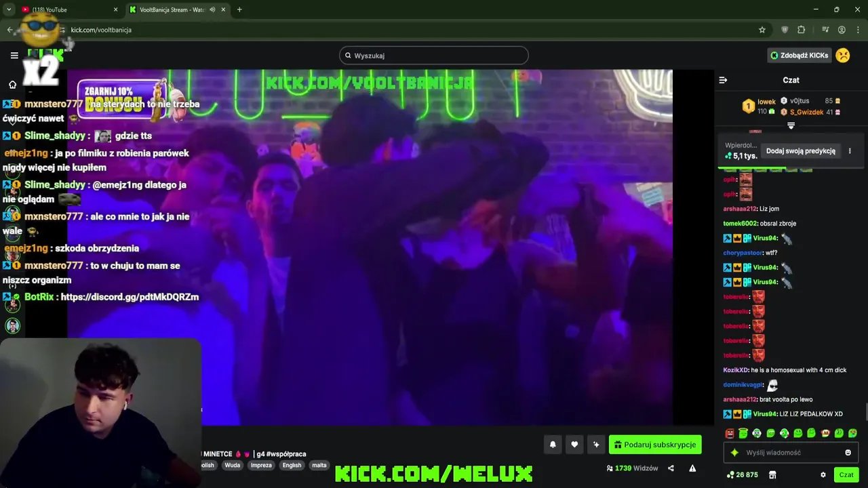Click the chat panel scrollbar
The width and height of the screenshot is (868, 488).
[865, 411]
